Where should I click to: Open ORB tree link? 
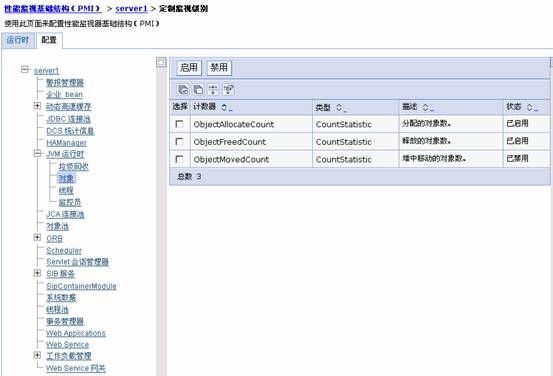(x=55, y=238)
